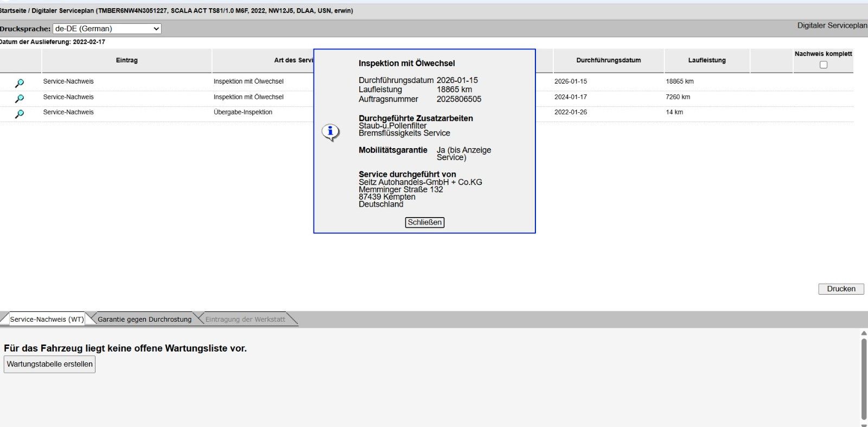Switch to the Service-Nachweis (WT) tab
868x427 pixels.
(47, 320)
